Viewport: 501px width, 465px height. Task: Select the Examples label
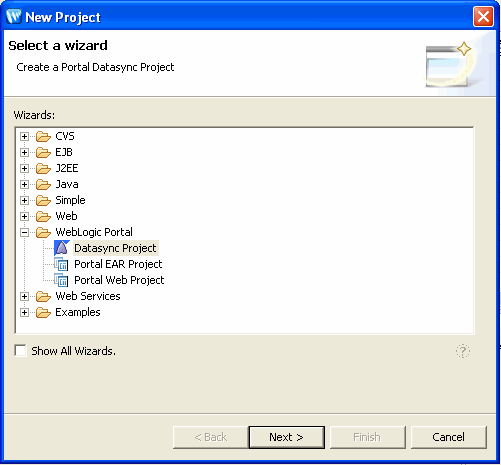(78, 312)
